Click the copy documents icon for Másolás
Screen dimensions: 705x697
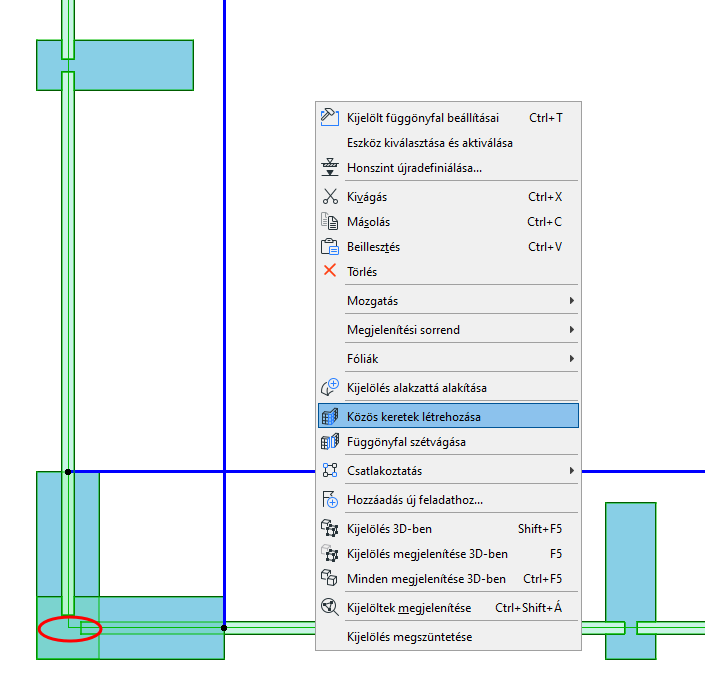[x=330, y=222]
